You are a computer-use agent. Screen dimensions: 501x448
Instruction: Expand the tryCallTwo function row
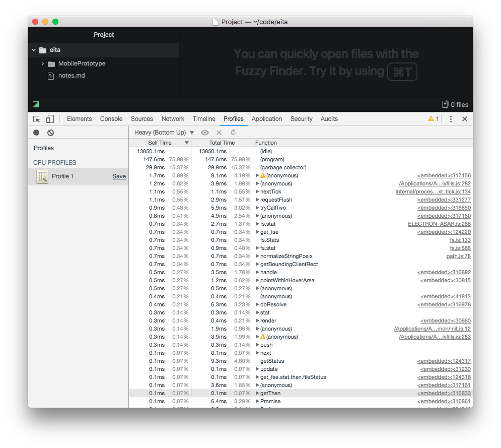[x=257, y=208]
